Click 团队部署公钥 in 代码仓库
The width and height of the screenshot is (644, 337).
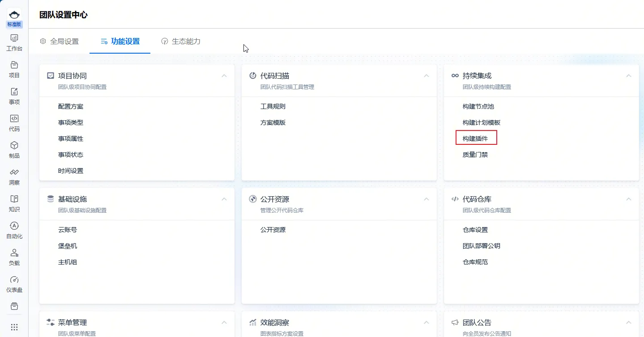(481, 246)
